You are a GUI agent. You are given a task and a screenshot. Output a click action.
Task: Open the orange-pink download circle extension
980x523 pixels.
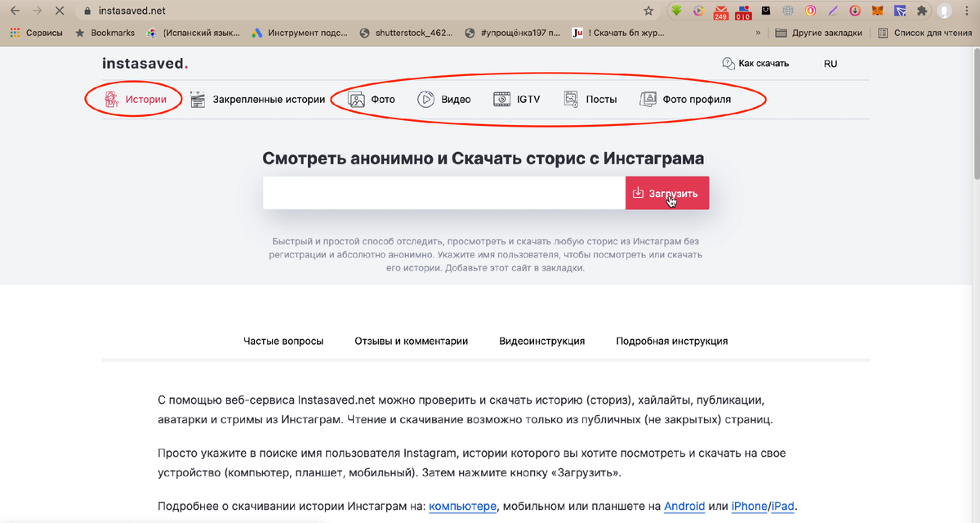[810, 11]
